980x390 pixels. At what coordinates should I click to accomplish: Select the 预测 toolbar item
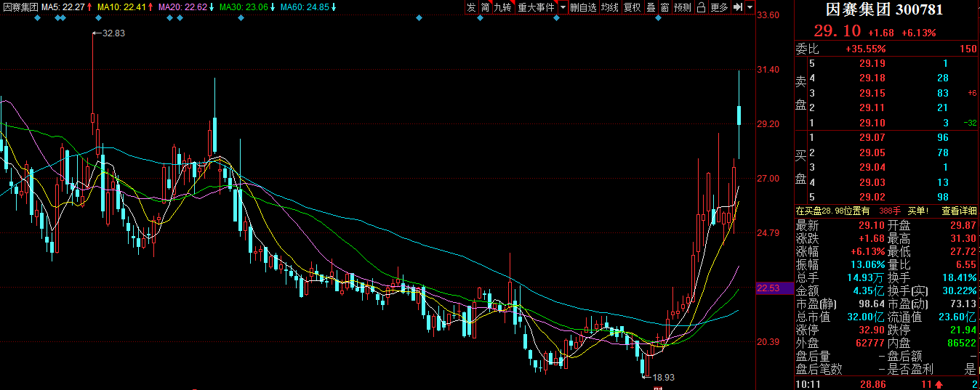pos(682,7)
